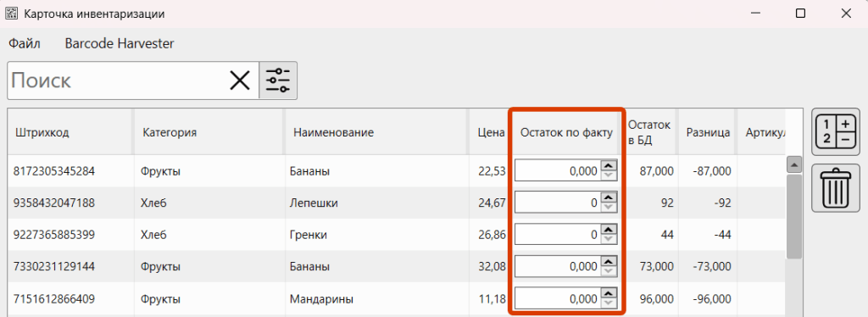The image size is (868, 317).
Task: Click the scrollbar up arrow
Action: pyautogui.click(x=794, y=164)
